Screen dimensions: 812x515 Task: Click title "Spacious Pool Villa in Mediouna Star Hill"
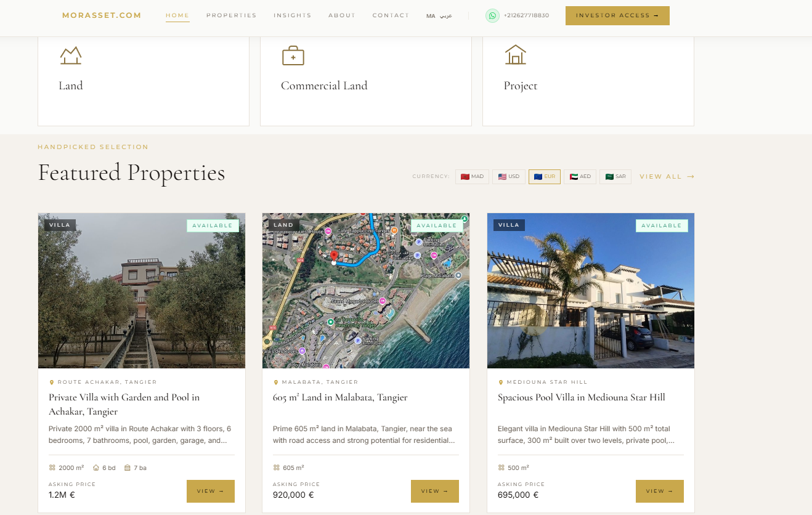click(582, 397)
